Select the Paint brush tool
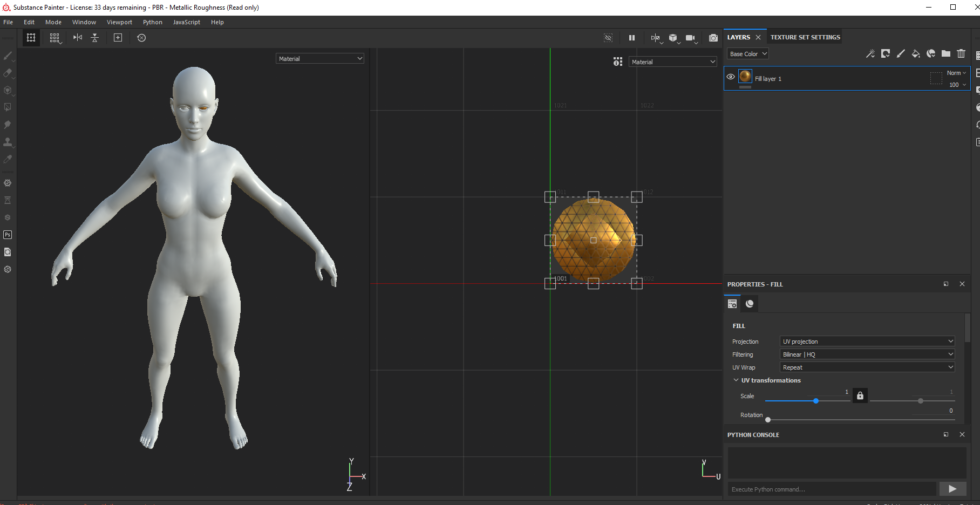Screen dimensions: 980x505 [8, 56]
